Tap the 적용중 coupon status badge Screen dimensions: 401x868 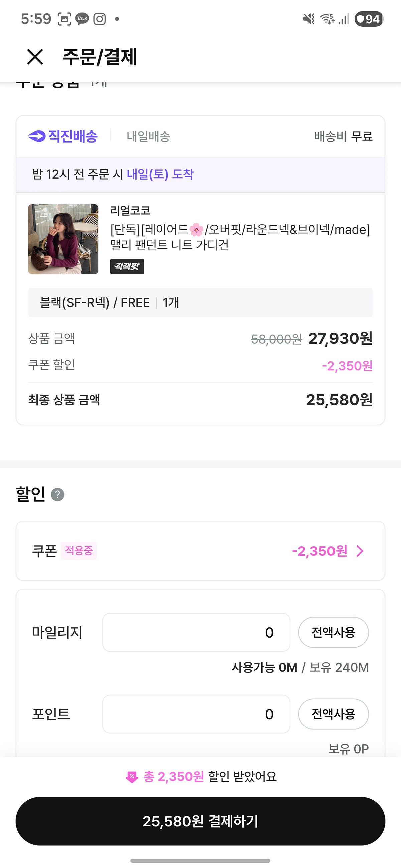tap(79, 551)
